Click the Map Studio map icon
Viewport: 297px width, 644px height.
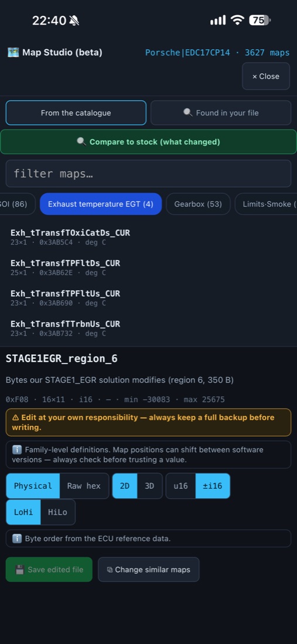click(x=13, y=53)
